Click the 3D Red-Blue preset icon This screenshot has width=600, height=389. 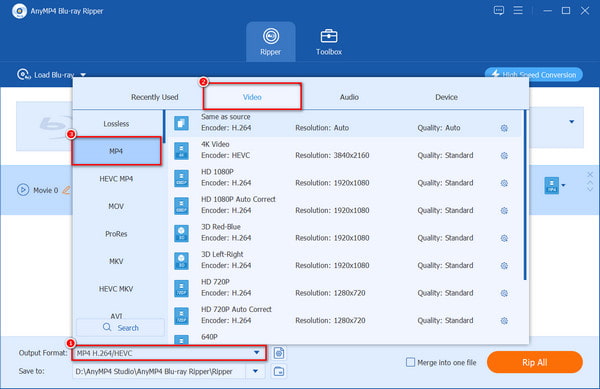point(181,233)
